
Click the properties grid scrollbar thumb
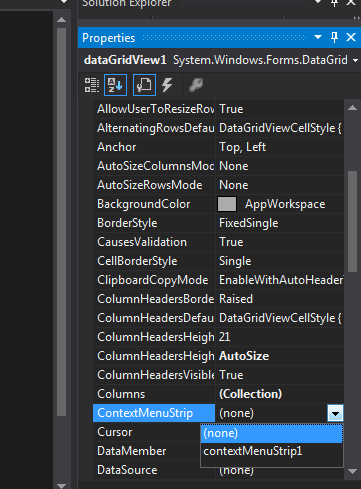(352, 221)
